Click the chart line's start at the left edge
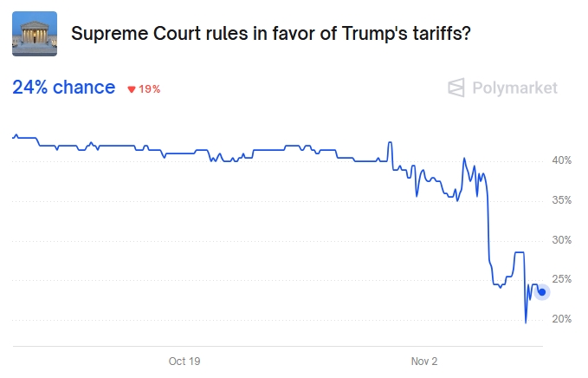588x378 pixels. (x=14, y=137)
